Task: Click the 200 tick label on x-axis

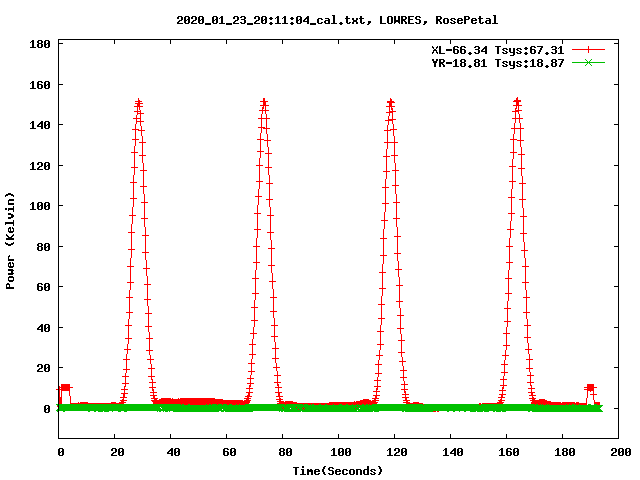Action: click(x=619, y=453)
